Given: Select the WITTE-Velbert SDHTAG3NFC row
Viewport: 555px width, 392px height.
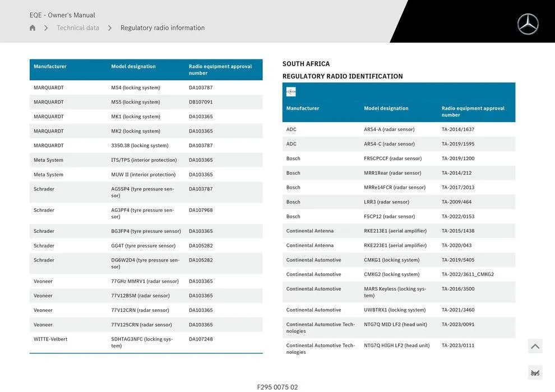Looking at the screenshot, I should coord(146,342).
